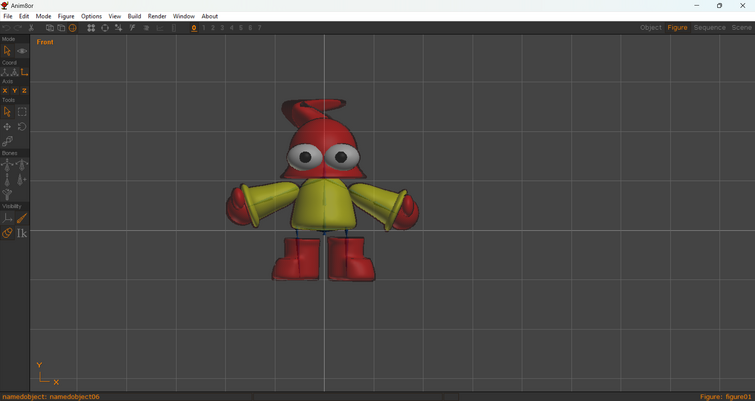This screenshot has width=755, height=401.
Task: Toggle the Y axis button
Action: [14, 91]
